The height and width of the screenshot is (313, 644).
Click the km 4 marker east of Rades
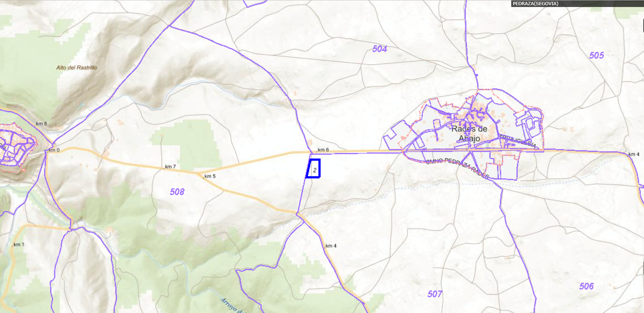click(634, 154)
